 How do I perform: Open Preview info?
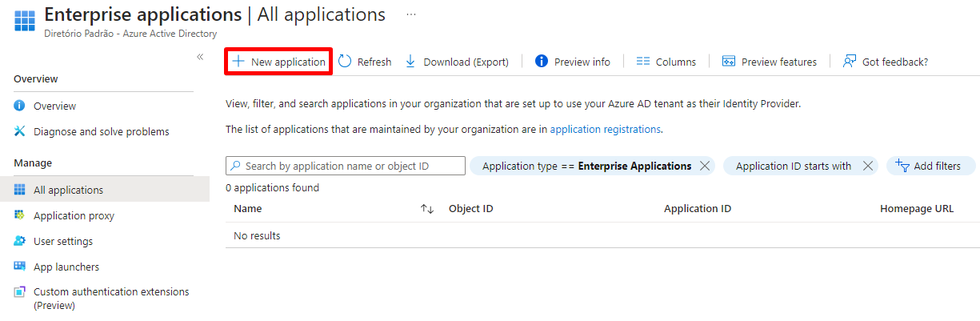coord(572,62)
